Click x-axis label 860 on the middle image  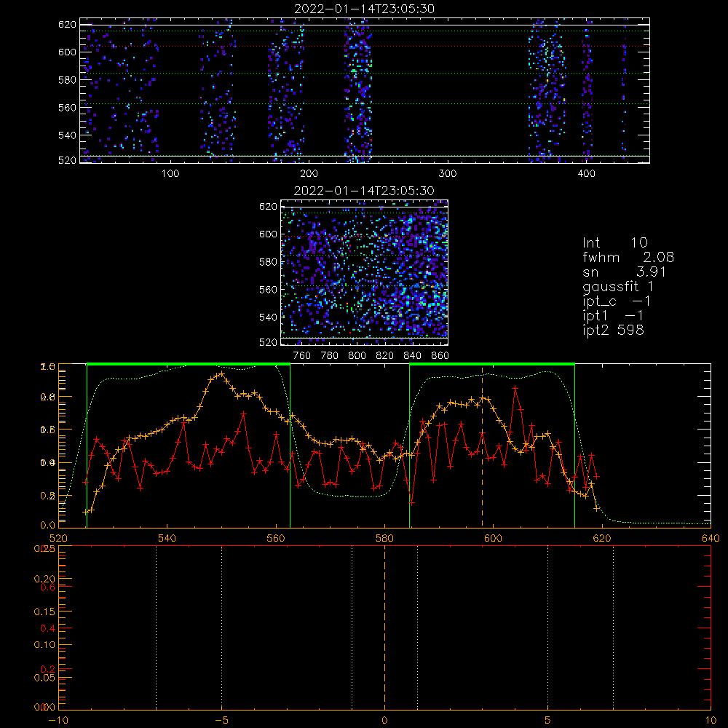[440, 356]
